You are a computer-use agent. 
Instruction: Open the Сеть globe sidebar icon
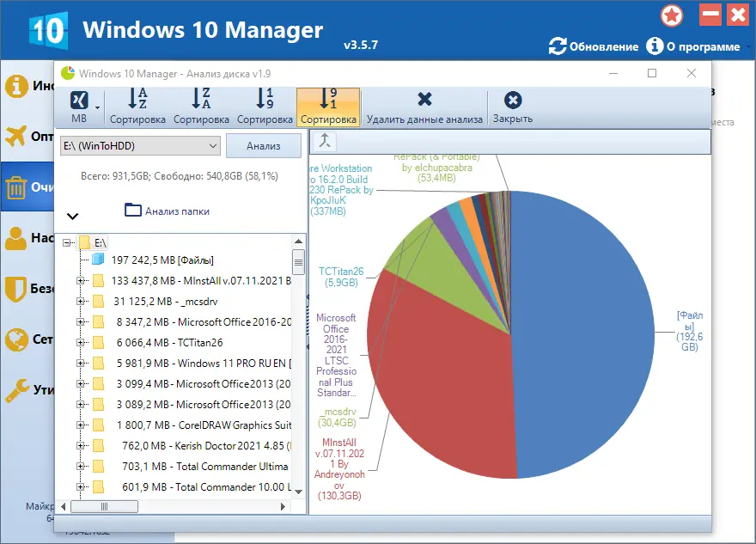[16, 339]
